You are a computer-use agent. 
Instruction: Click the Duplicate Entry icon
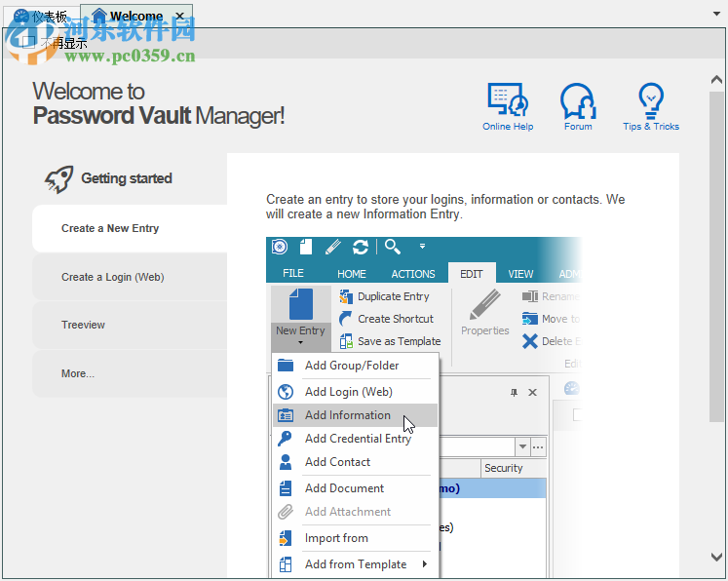tap(346, 296)
